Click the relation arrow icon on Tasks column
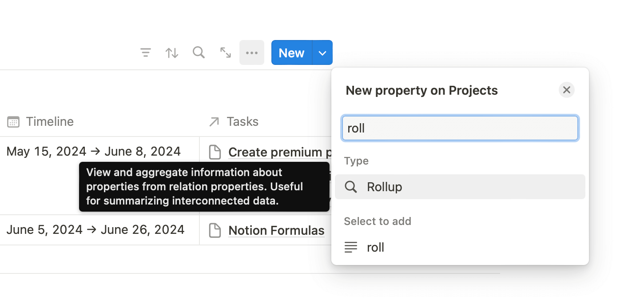The image size is (644, 305). tap(214, 121)
